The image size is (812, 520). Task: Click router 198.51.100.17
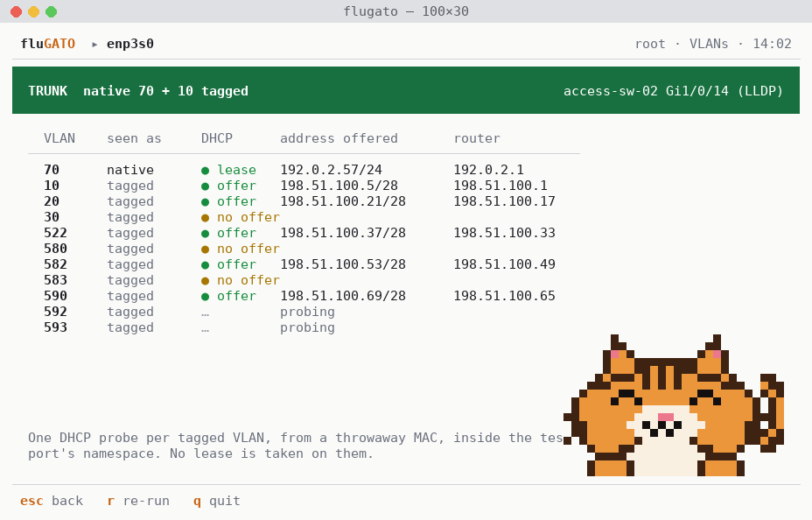pos(504,201)
